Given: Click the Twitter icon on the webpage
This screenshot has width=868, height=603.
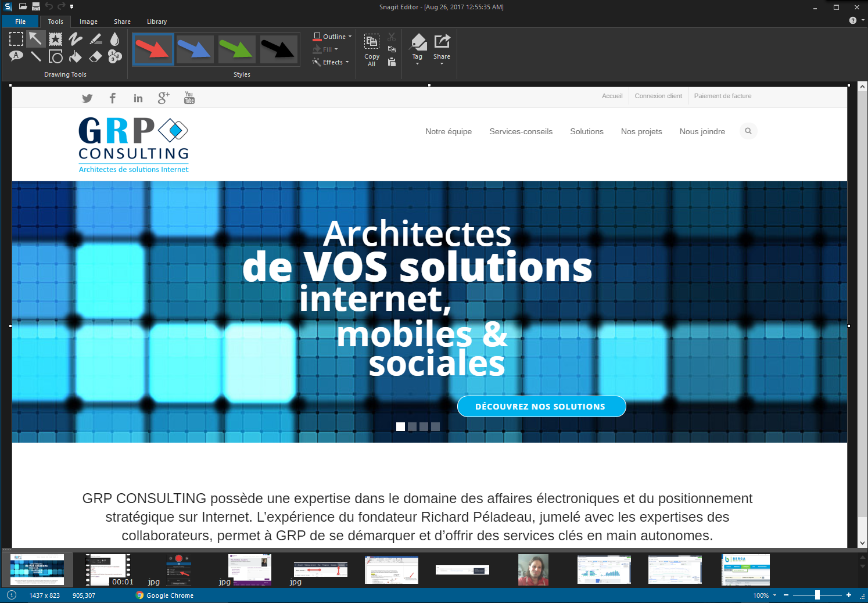Looking at the screenshot, I should [x=87, y=98].
